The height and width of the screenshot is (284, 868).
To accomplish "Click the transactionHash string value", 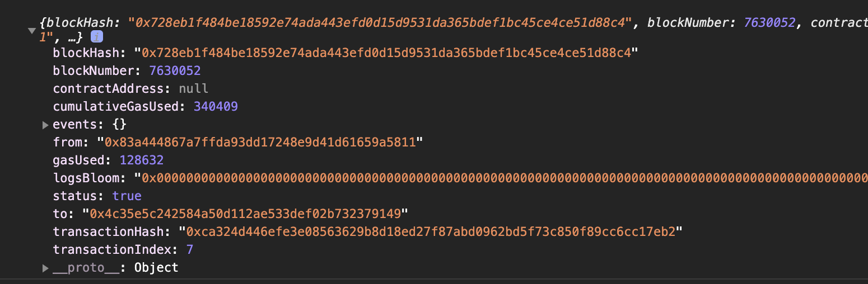I will (431, 232).
